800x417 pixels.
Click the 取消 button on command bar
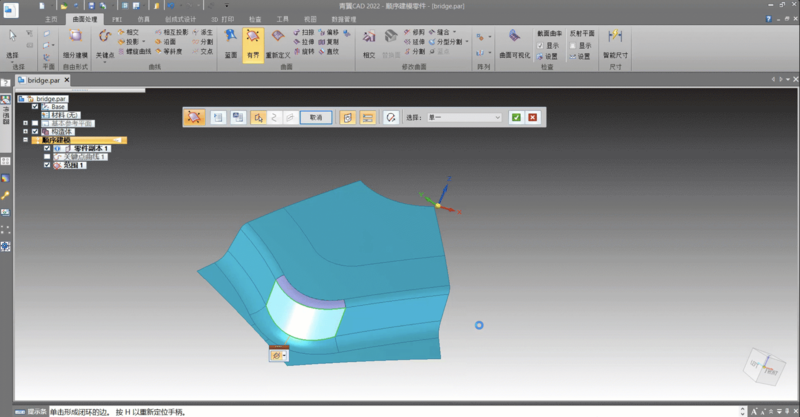pos(315,117)
